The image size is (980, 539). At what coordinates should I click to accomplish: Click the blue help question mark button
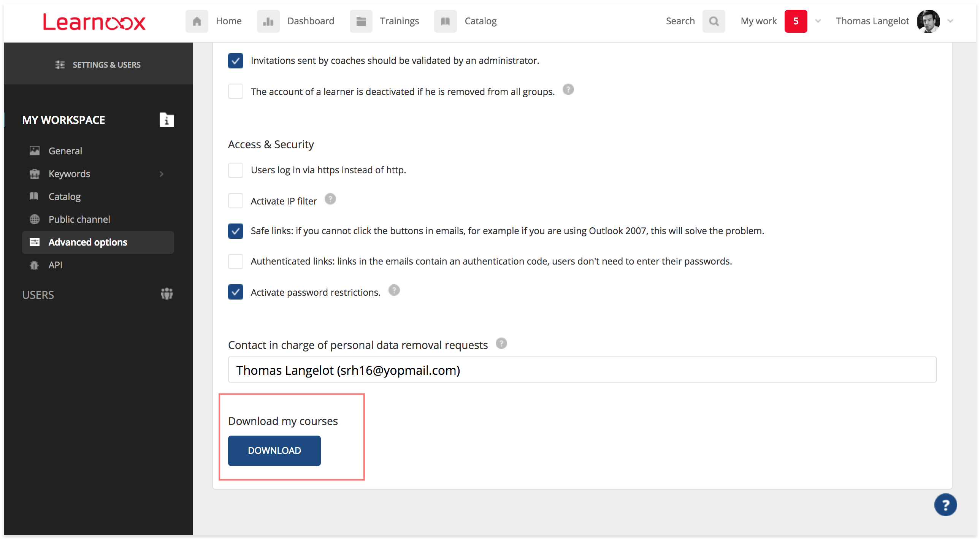pyautogui.click(x=945, y=505)
